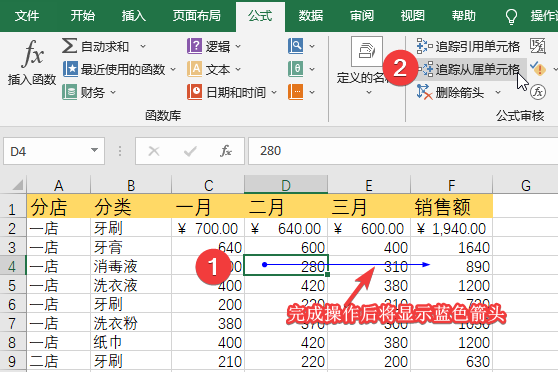Click the AutoSum sigma icon
This screenshot has width=558, height=372.
tap(69, 46)
